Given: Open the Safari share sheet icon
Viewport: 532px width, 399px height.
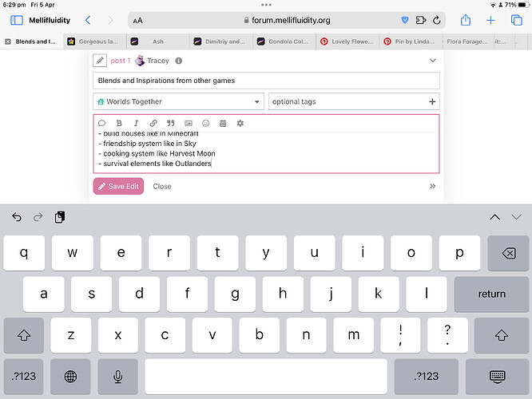Looking at the screenshot, I should (x=466, y=20).
